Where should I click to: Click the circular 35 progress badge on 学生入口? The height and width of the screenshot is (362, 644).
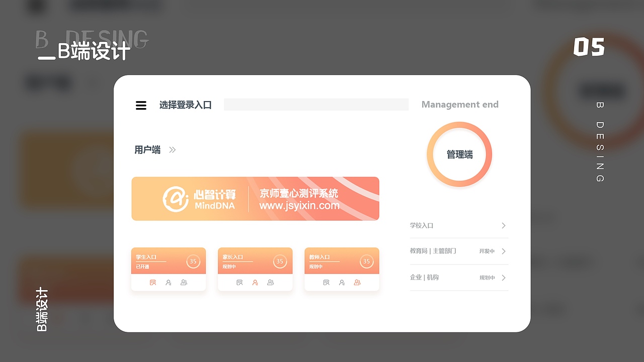[193, 261]
